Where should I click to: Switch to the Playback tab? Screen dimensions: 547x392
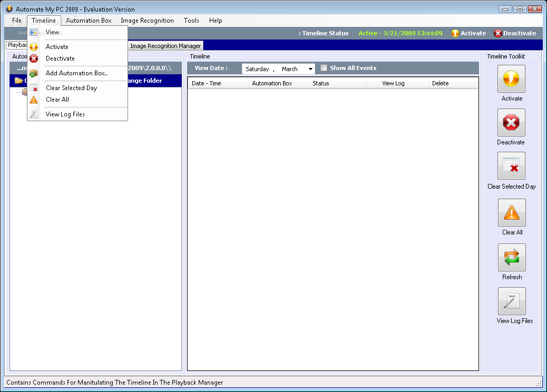(17, 45)
